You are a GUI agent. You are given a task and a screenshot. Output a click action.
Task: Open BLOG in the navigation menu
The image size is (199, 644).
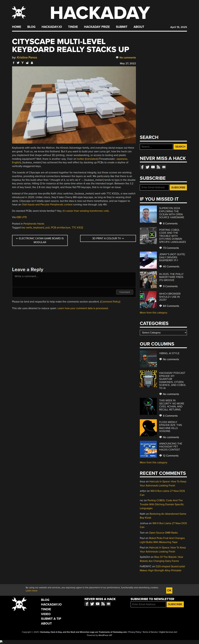31,27
